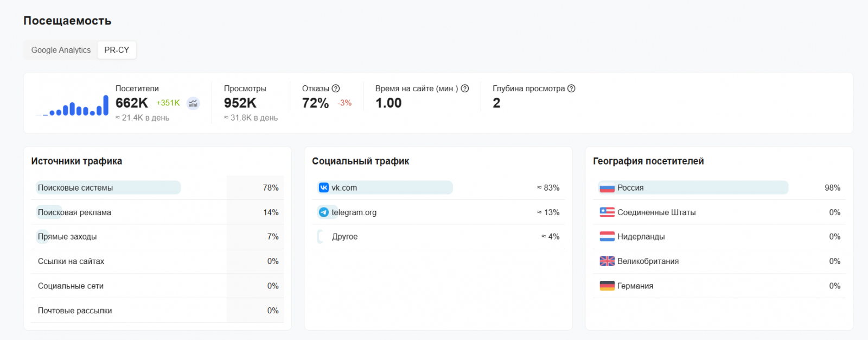This screenshot has width=868, height=340.
Task: Select the PR-CY tab
Action: coord(117,50)
